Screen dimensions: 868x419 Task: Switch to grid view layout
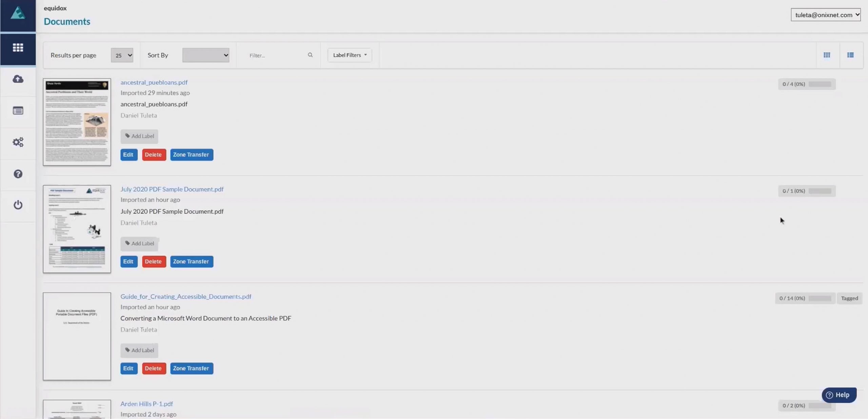coord(827,55)
